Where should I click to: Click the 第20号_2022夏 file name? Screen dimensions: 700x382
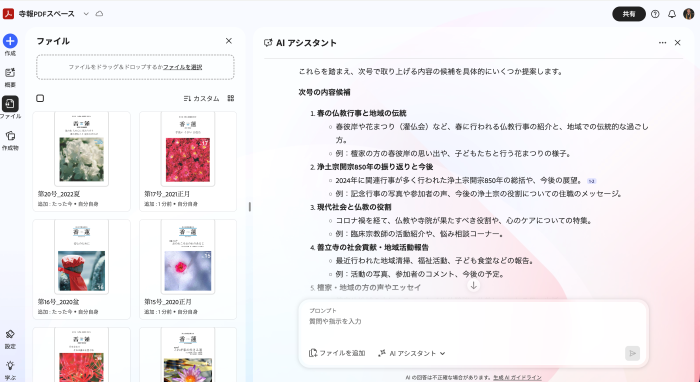59,194
